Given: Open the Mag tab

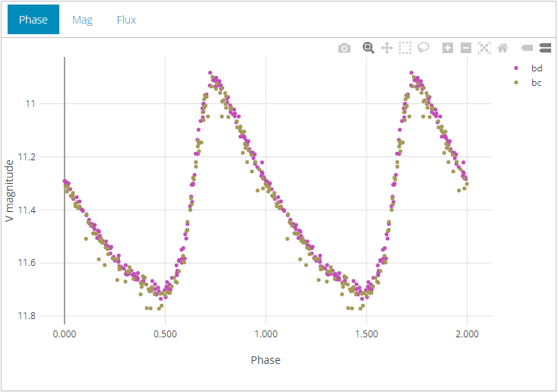Looking at the screenshot, I should coord(82,20).
